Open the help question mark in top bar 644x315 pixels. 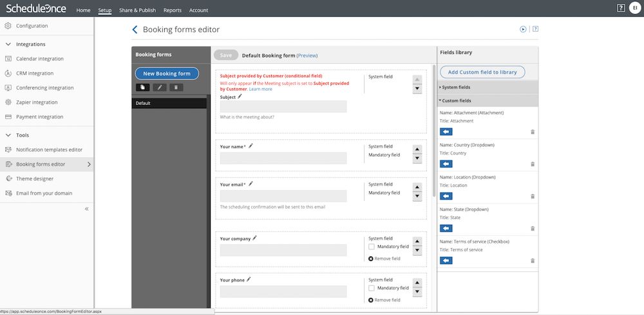tap(620, 8)
